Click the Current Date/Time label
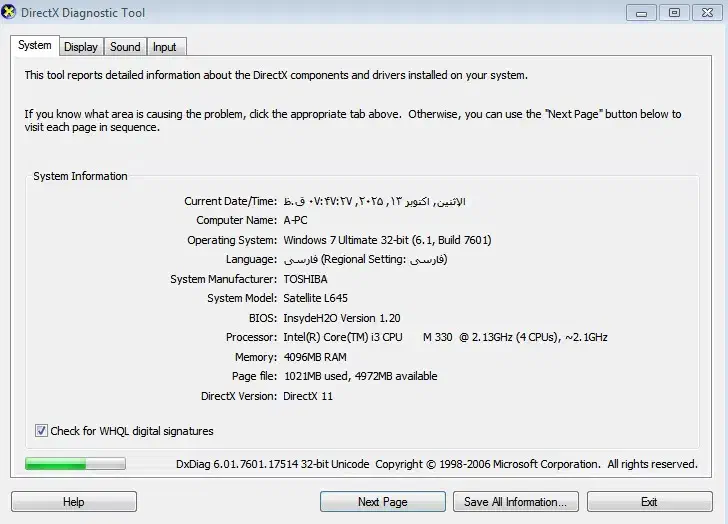The image size is (728, 524). [x=230, y=201]
